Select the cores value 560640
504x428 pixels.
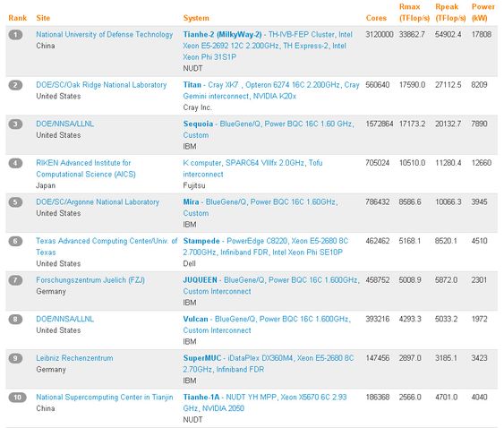(378, 85)
